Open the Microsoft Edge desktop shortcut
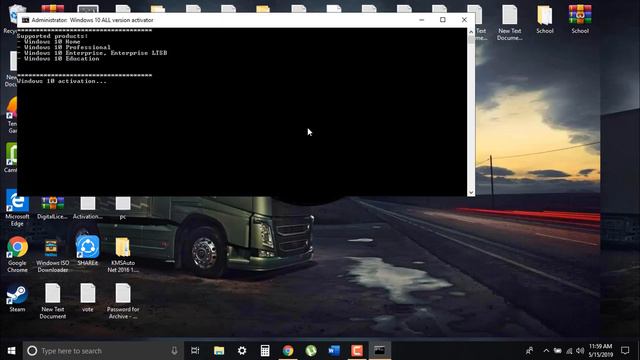 [x=17, y=208]
